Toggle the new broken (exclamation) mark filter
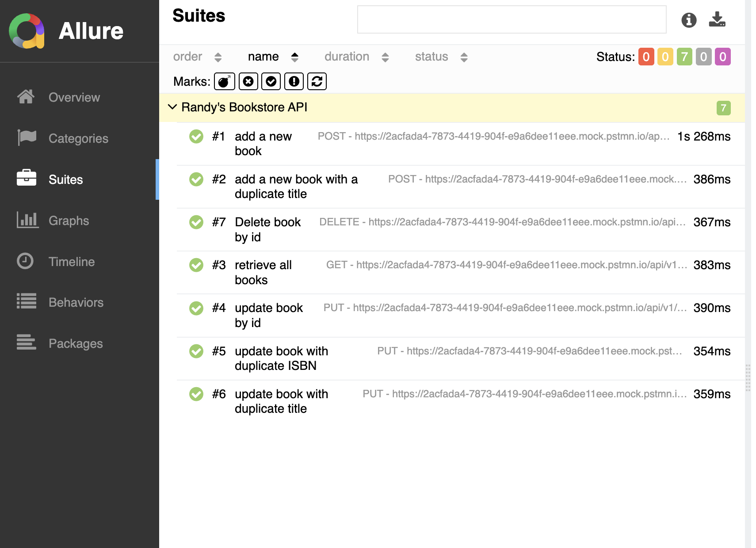The image size is (756, 548). [294, 81]
